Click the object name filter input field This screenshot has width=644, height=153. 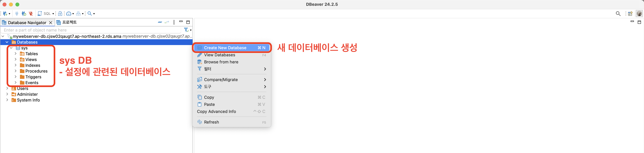tap(91, 30)
